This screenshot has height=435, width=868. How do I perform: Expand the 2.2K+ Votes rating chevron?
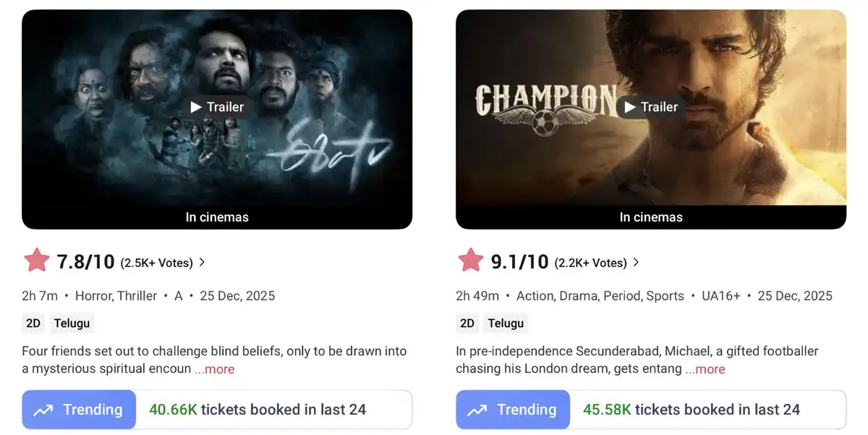click(x=636, y=262)
